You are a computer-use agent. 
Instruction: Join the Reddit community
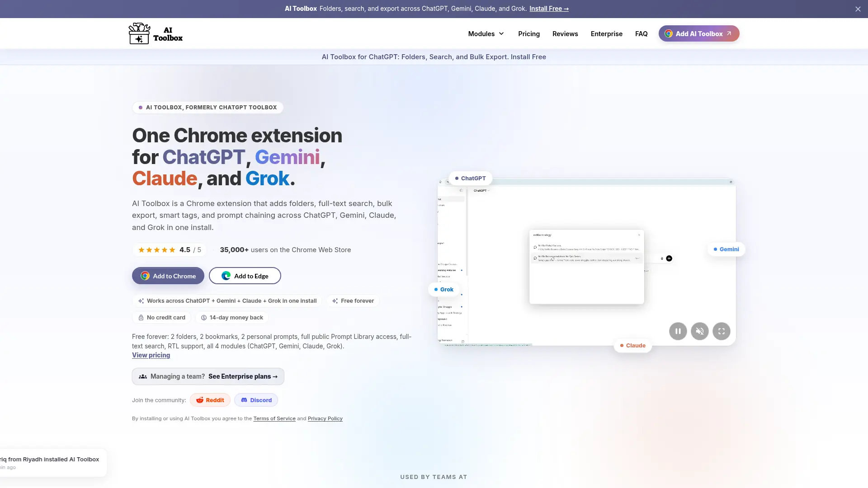pos(210,400)
